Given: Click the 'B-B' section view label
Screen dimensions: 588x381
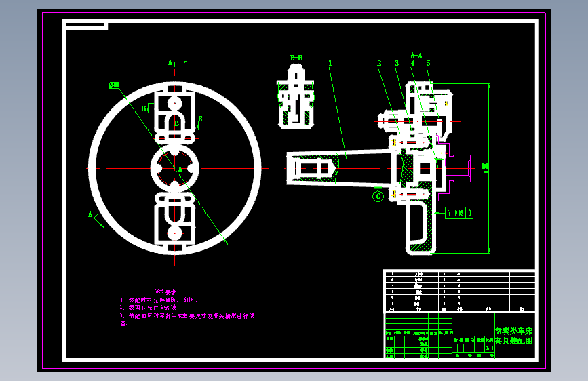Looking at the screenshot, I should click(296, 58).
